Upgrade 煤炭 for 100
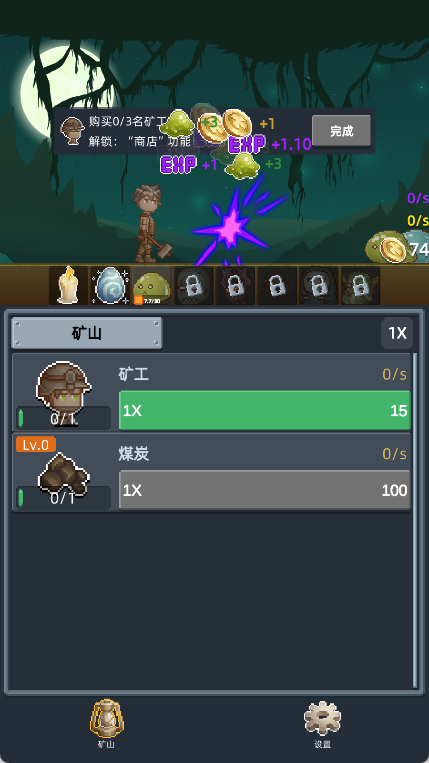 coord(265,490)
